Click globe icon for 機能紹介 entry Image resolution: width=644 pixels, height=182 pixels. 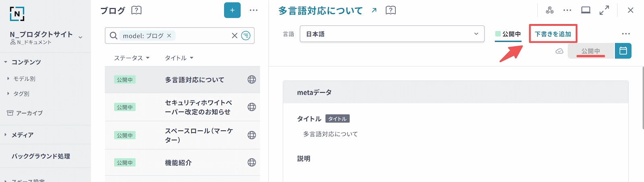click(252, 162)
